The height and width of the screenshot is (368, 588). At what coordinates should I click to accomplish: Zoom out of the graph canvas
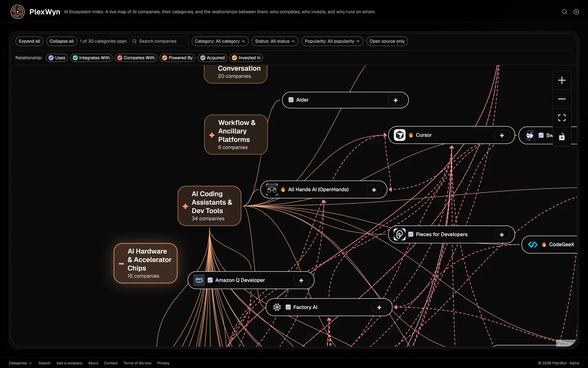tap(562, 99)
